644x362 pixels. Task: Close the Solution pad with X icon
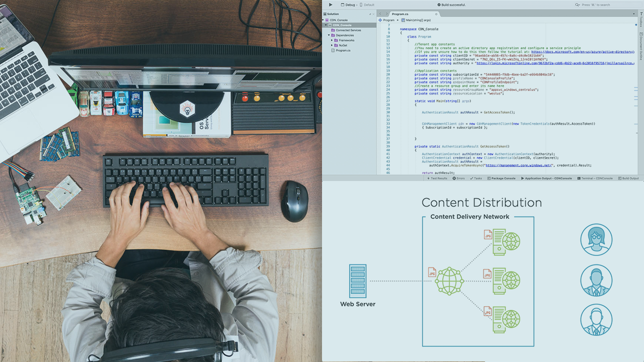[373, 14]
